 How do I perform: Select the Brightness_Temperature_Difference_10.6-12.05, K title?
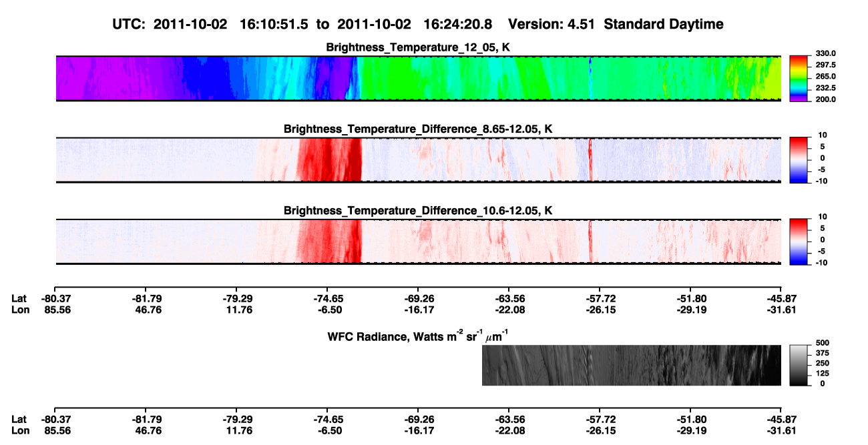(x=419, y=211)
